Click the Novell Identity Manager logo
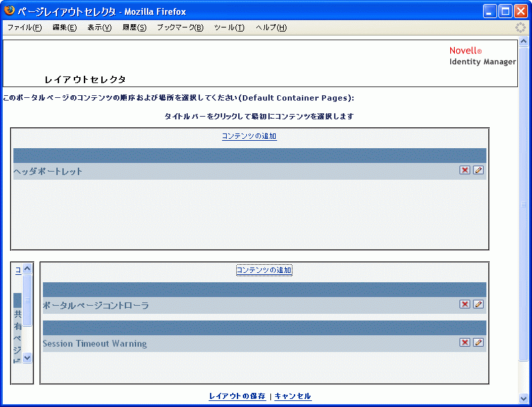532x407 pixels. (482, 56)
